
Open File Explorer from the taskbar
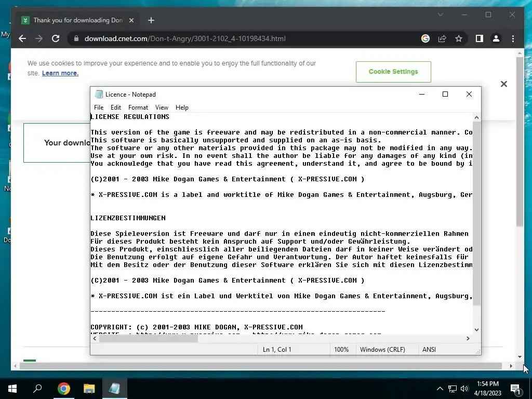[89, 389]
